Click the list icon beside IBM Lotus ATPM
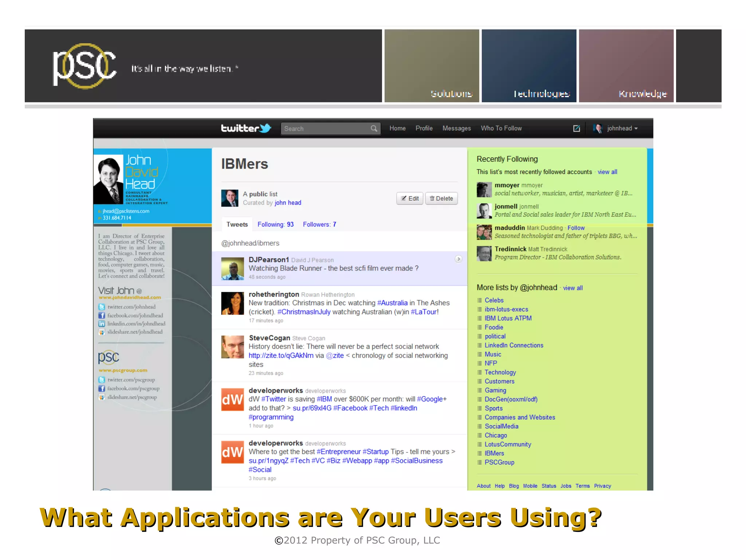This screenshot has height=560, width=746. (x=479, y=318)
